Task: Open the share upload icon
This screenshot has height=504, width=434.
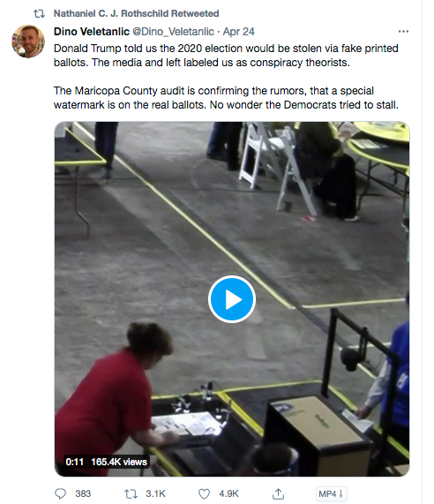Action: pos(278,493)
